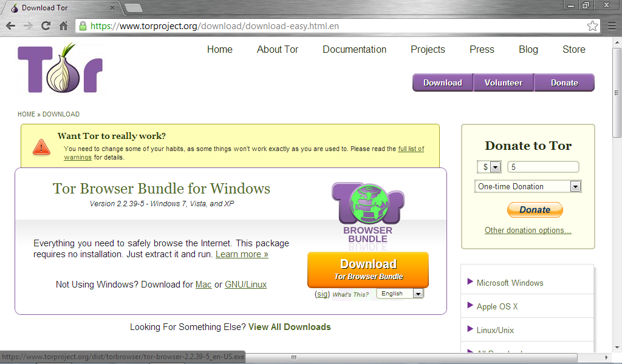Viewport: 622px width, 364px height.
Task: Click the browser home icon
Action: click(x=64, y=25)
